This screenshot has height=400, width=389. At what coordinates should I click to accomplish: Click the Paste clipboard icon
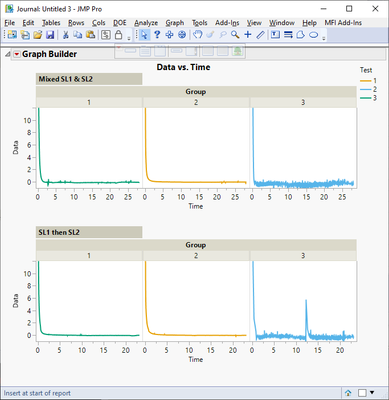coord(90,34)
